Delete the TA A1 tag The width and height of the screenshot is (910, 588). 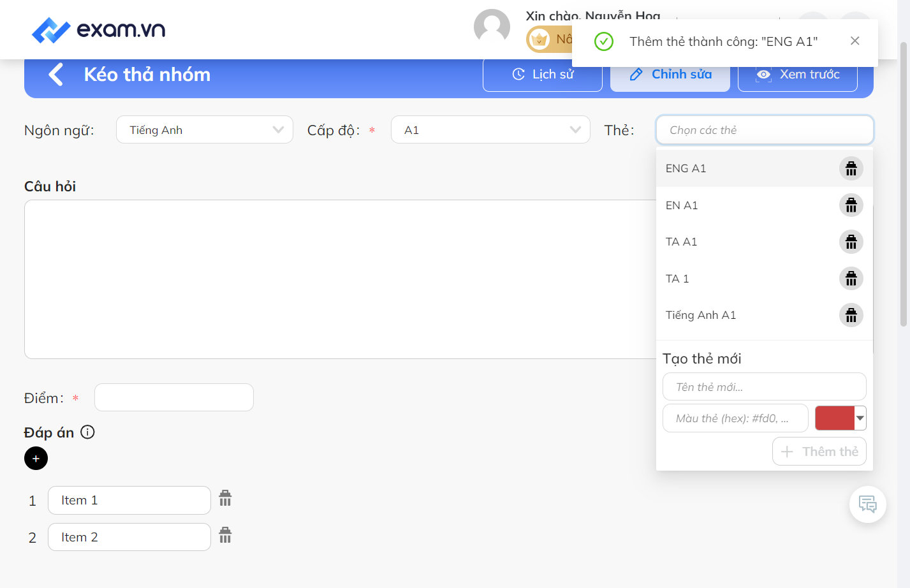[x=851, y=242]
